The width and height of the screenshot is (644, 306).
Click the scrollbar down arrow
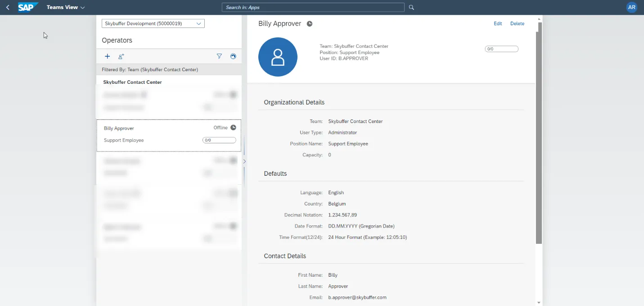[x=539, y=303]
